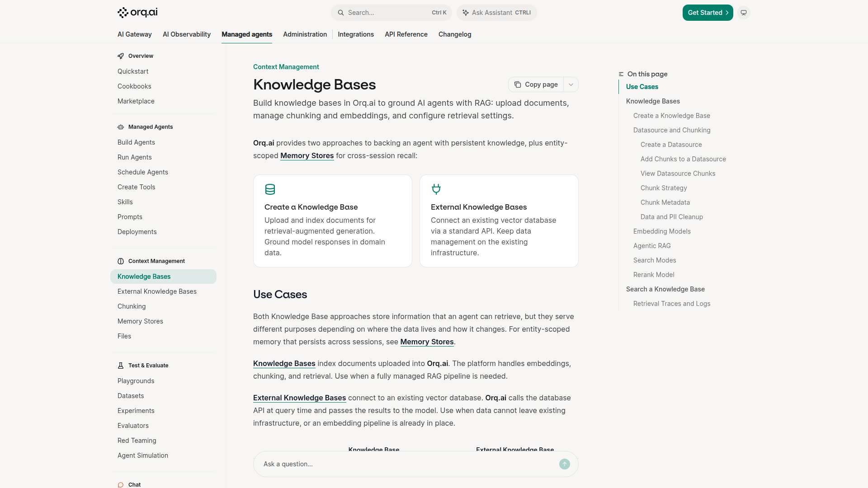Screen dimensions: 868x488
Task: Toggle the theme mode icon
Action: (744, 13)
